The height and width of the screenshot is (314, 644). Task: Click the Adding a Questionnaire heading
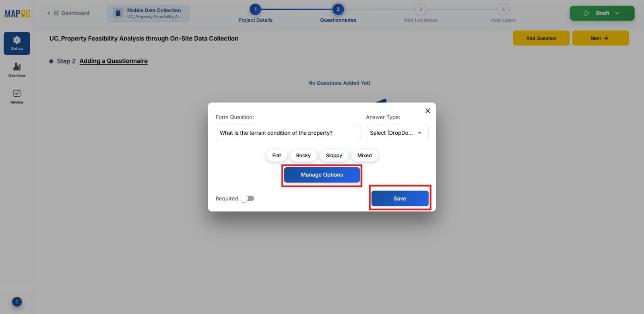(x=114, y=61)
